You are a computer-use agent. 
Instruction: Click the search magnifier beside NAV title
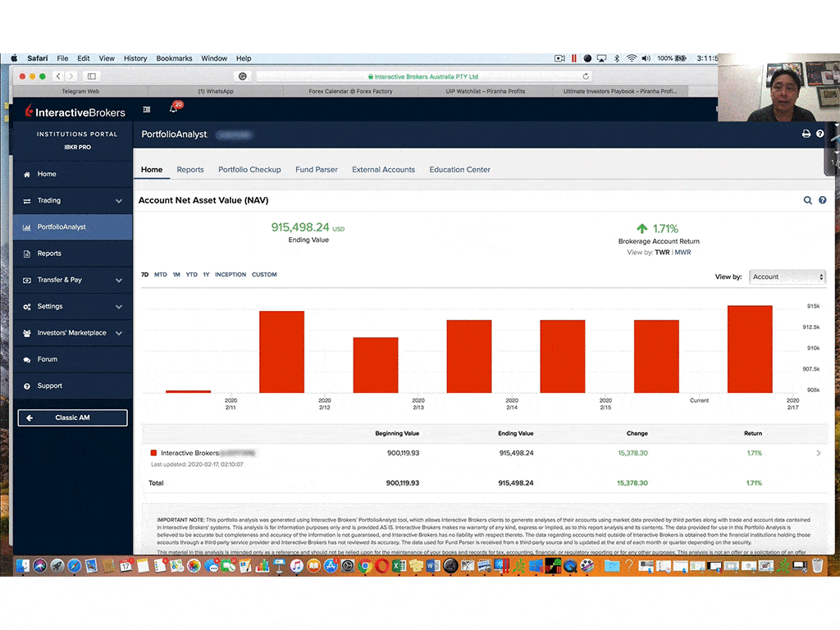tap(808, 200)
